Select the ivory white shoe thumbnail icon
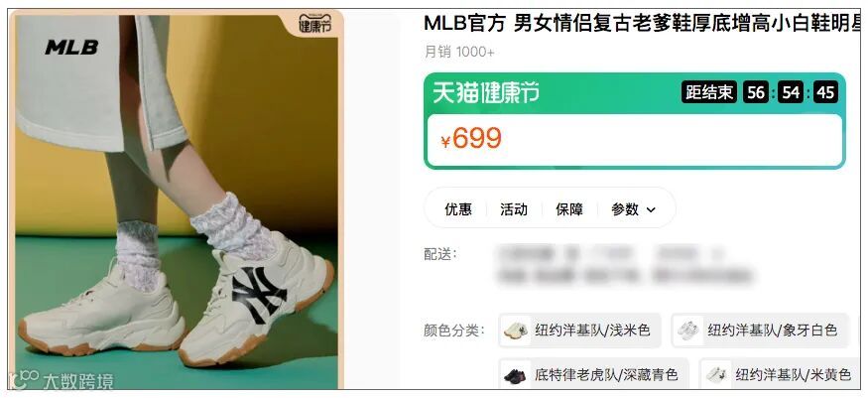This screenshot has height=398, width=868. [688, 331]
